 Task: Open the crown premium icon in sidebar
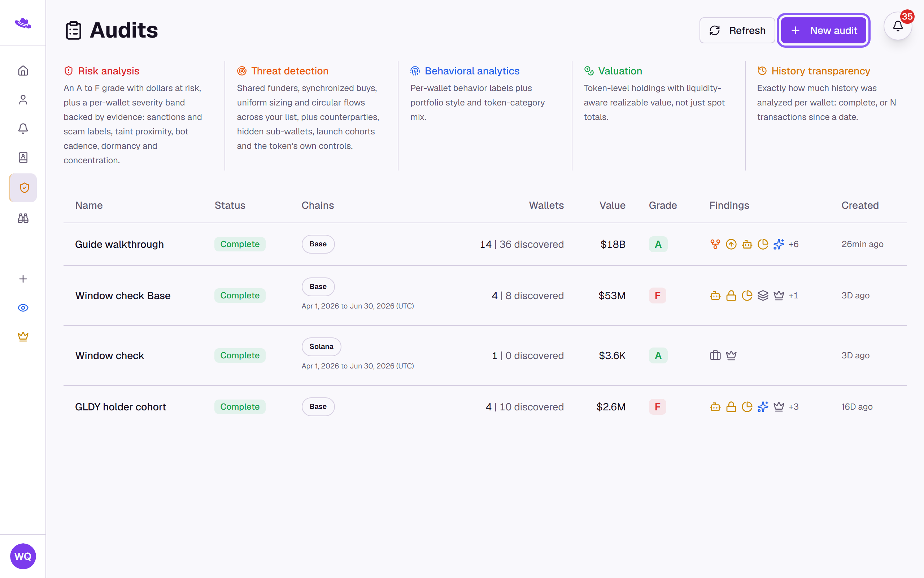(x=23, y=337)
